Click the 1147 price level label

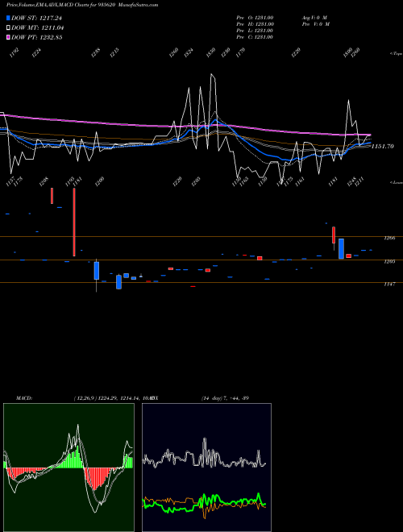click(x=389, y=285)
